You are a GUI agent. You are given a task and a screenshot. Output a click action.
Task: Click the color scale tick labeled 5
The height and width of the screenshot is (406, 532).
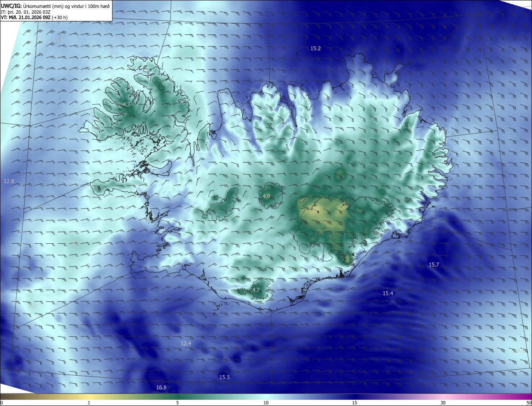coord(177,403)
